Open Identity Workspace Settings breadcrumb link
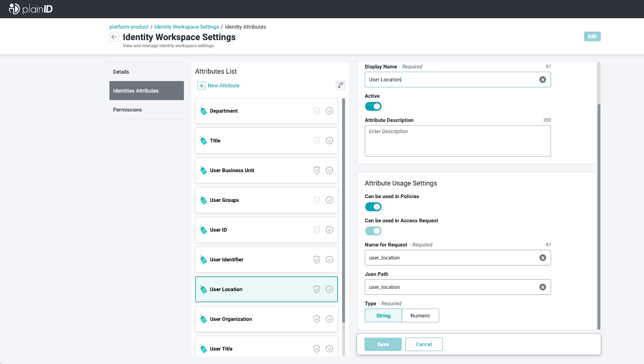644x364 pixels. (187, 27)
